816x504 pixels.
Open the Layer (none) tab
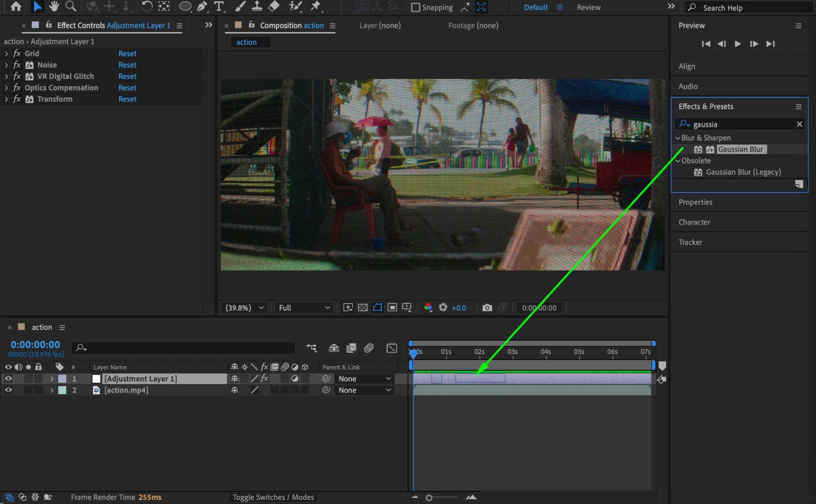tap(380, 25)
